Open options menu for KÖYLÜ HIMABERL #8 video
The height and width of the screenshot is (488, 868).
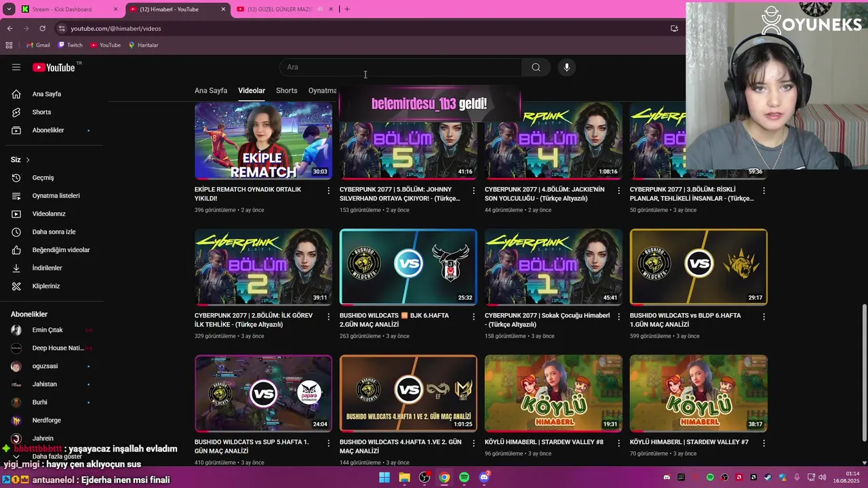(x=618, y=443)
